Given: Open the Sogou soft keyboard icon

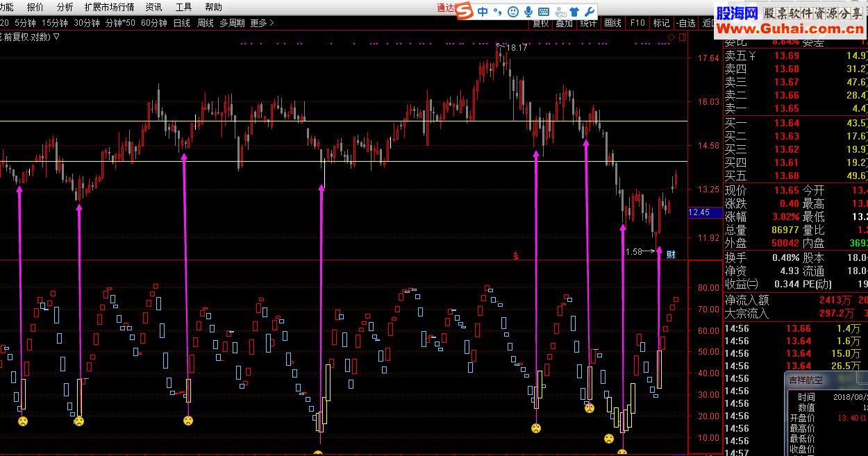Looking at the screenshot, I should click(x=544, y=12).
